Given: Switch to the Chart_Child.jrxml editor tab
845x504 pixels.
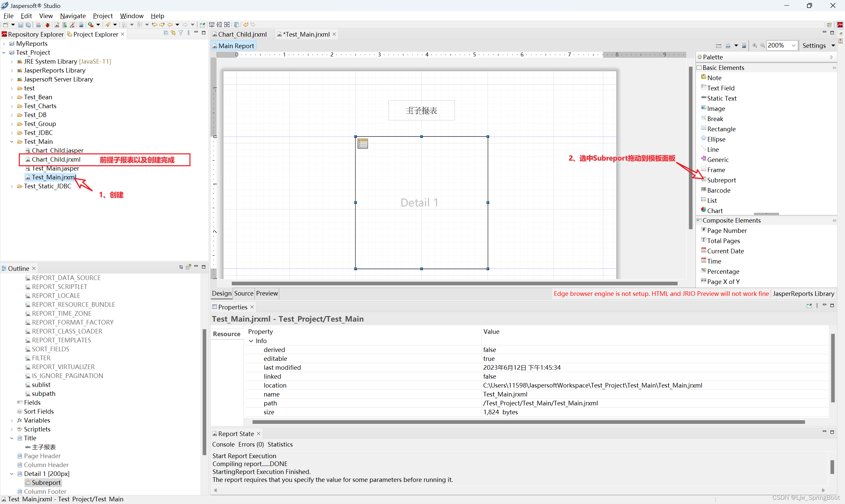Looking at the screenshot, I should point(240,34).
